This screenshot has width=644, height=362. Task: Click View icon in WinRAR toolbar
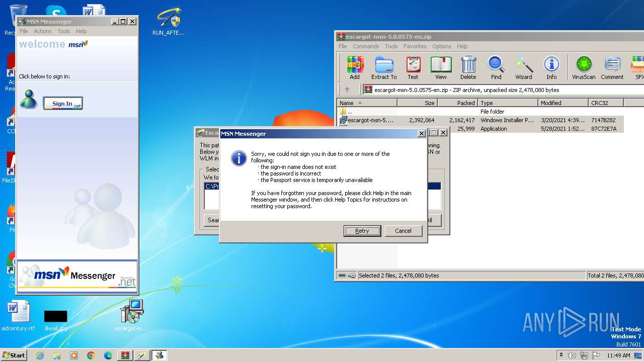pyautogui.click(x=441, y=68)
